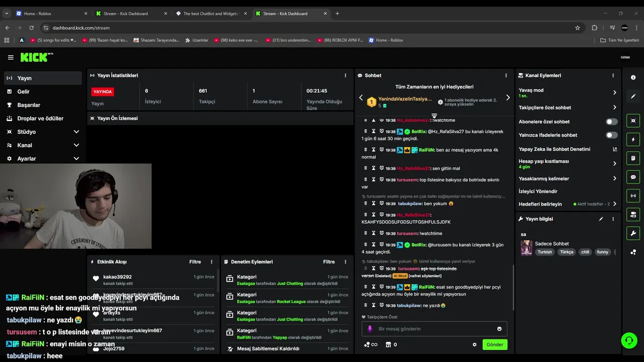Toggle Abonelere özel sohbet switch

coord(611,122)
